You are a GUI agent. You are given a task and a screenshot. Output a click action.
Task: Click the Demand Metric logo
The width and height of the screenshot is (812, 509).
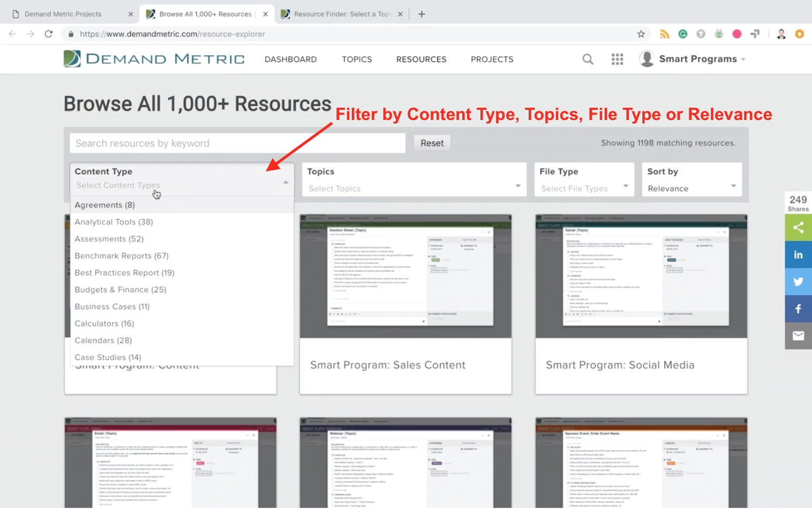[x=154, y=59]
